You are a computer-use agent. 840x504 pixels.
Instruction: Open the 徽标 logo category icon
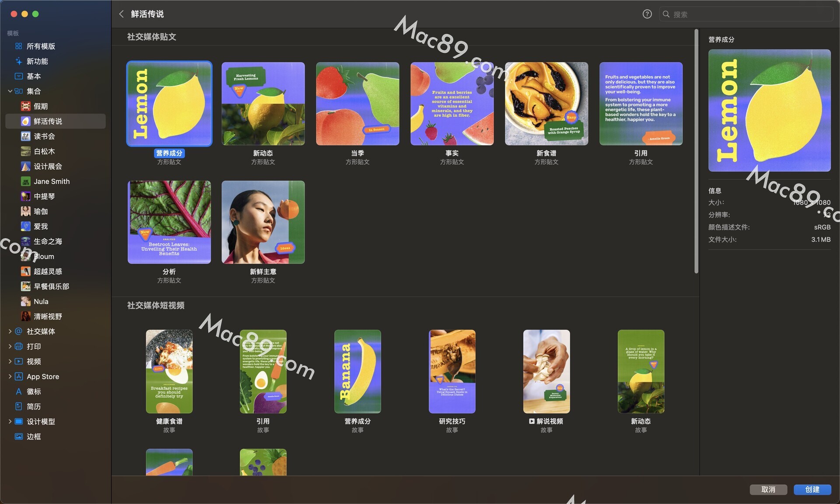[x=18, y=392]
